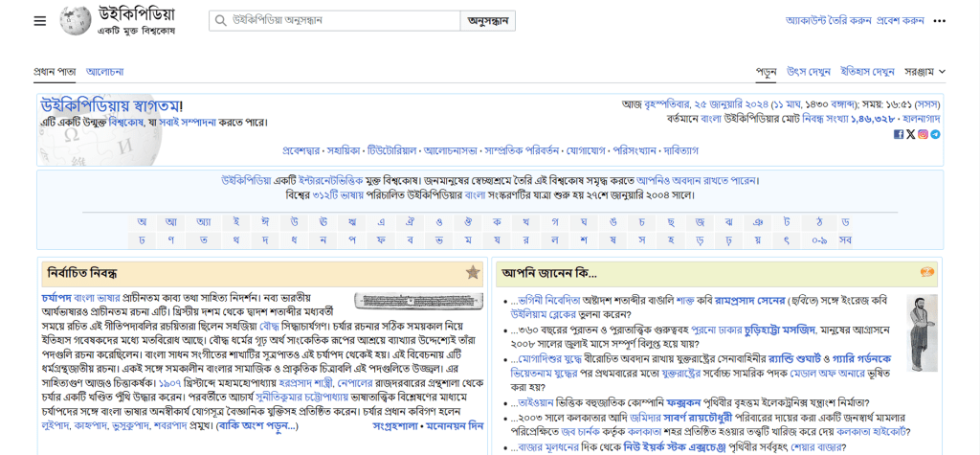980x455 pixels.
Task: Click the orange icon in আপনি জানেন কি header
Action: pyautogui.click(x=927, y=272)
